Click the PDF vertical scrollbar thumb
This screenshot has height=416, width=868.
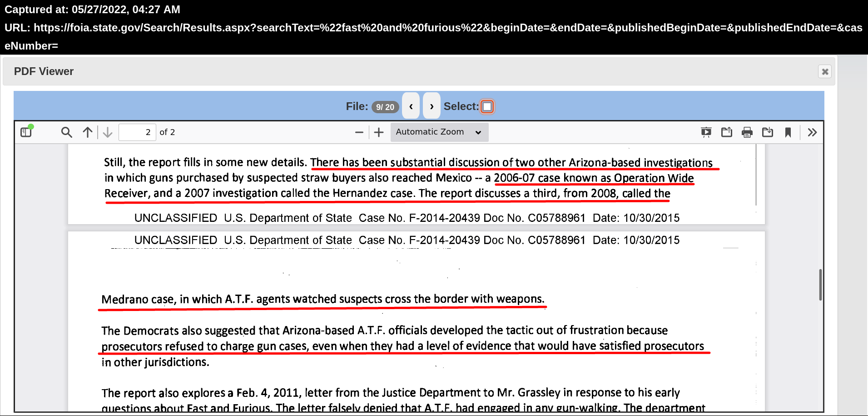point(820,285)
